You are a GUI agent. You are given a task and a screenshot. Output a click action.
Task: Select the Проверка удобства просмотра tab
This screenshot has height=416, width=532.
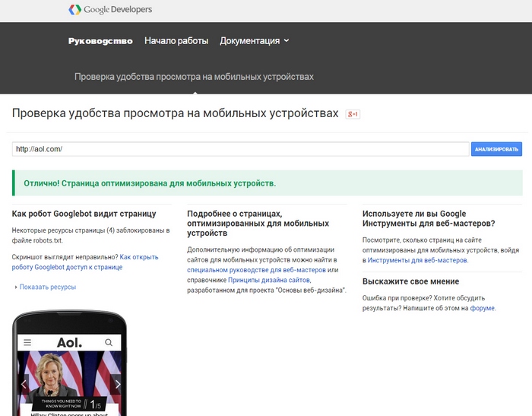tap(194, 77)
